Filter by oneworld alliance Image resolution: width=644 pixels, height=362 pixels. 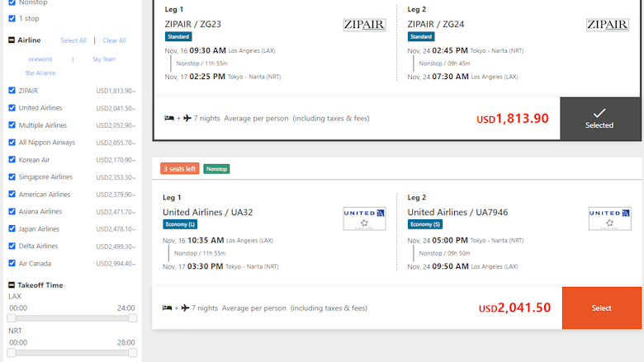point(40,59)
